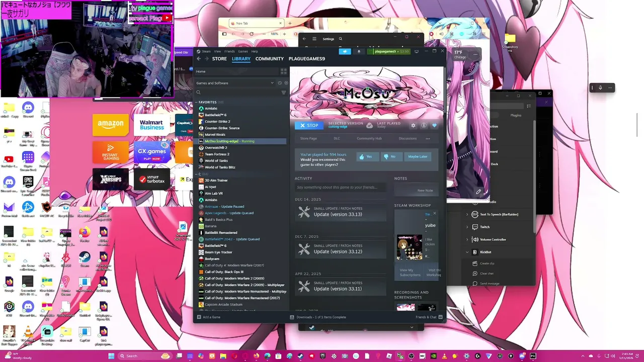
Task: Switch to the COMMUNITY tab
Action: [x=270, y=59]
